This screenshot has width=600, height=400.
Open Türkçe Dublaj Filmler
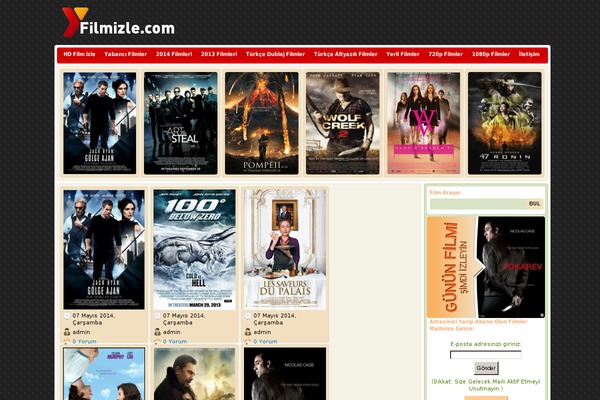[275, 54]
